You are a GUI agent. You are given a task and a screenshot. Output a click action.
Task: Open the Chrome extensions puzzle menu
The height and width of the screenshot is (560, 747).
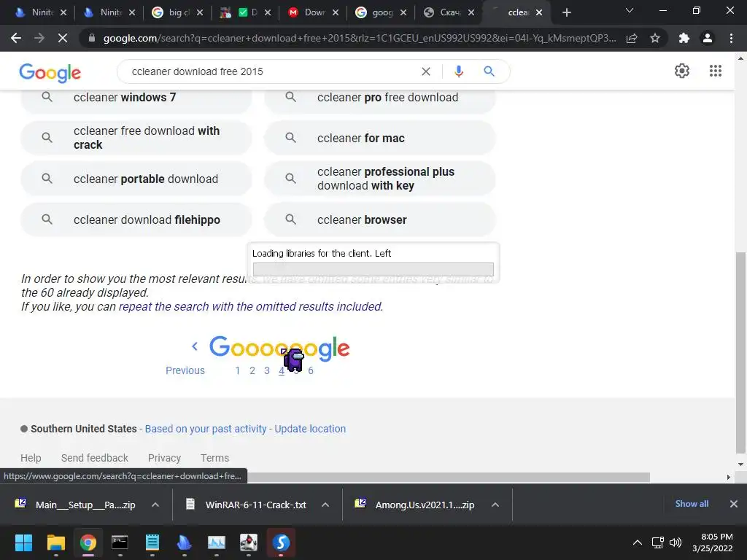[x=684, y=38]
